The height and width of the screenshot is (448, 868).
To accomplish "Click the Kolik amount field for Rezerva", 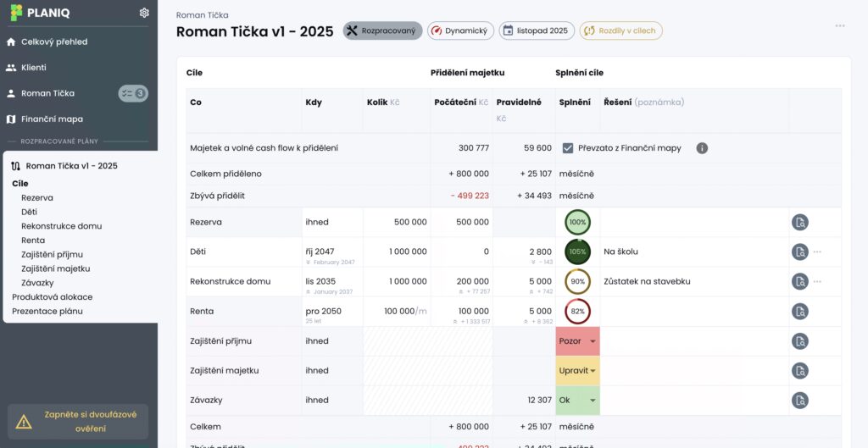I will coord(397,223).
